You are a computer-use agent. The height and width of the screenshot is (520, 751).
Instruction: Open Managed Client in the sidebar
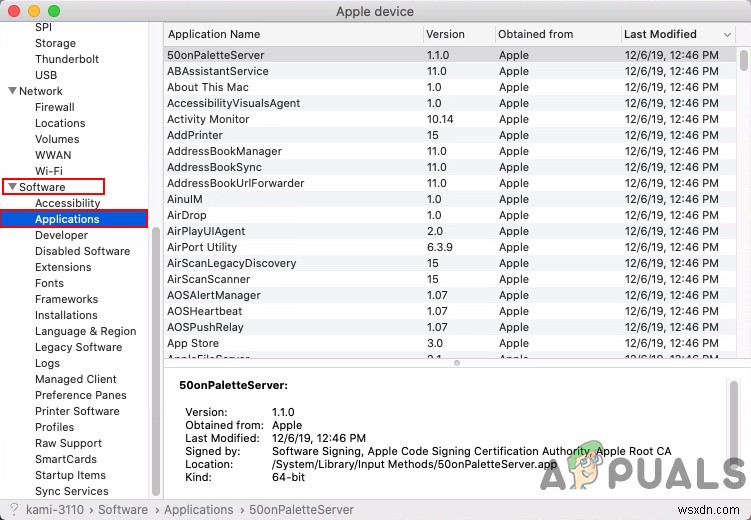click(x=76, y=379)
